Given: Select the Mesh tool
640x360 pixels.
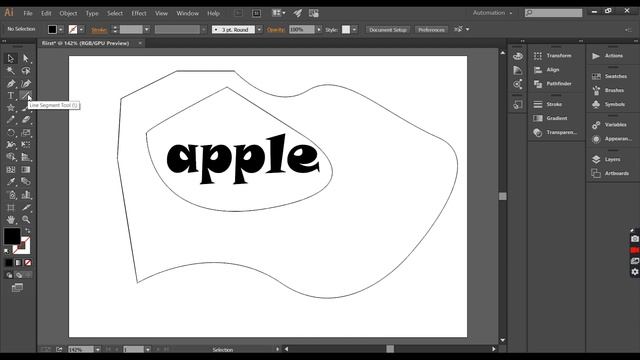Looking at the screenshot, I should point(11,169).
